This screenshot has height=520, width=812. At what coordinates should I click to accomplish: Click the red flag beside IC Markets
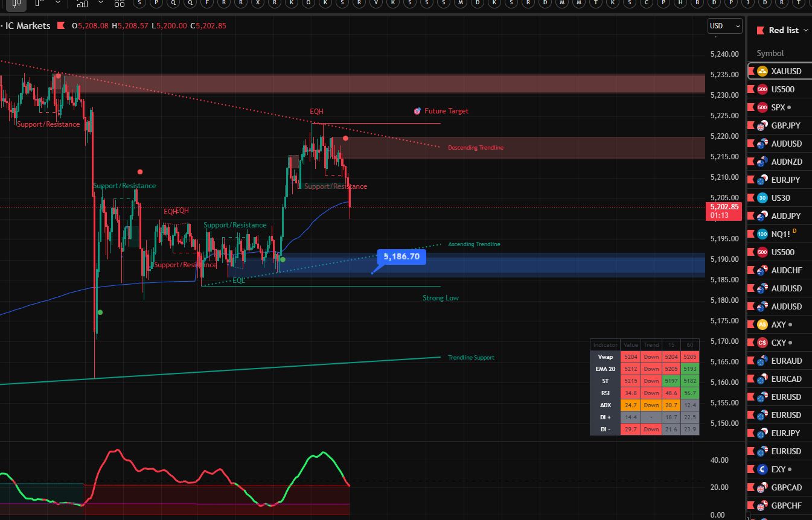click(x=62, y=26)
